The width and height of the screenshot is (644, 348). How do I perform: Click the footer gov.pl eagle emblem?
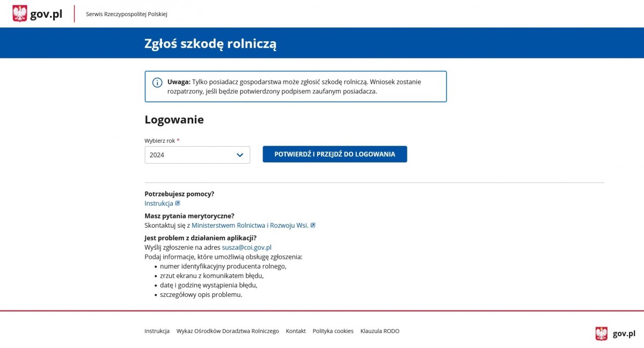[602, 334]
